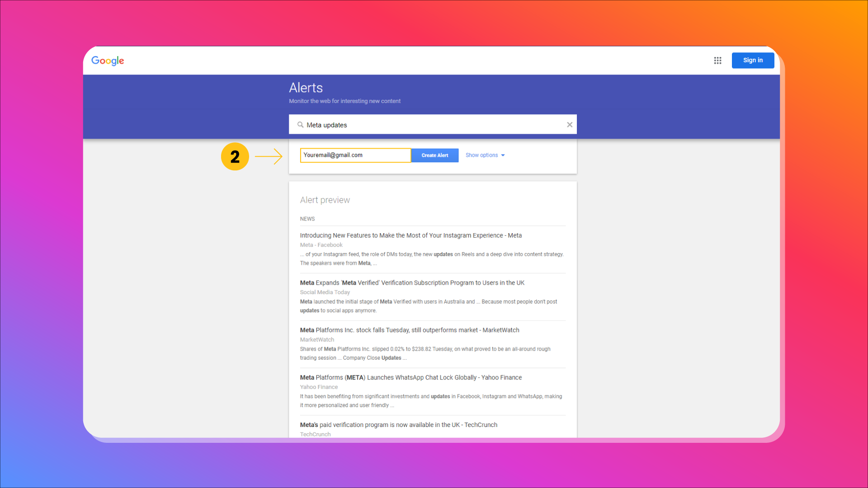This screenshot has height=488, width=868.
Task: Click the Yahoo Finance source label
Action: [319, 387]
